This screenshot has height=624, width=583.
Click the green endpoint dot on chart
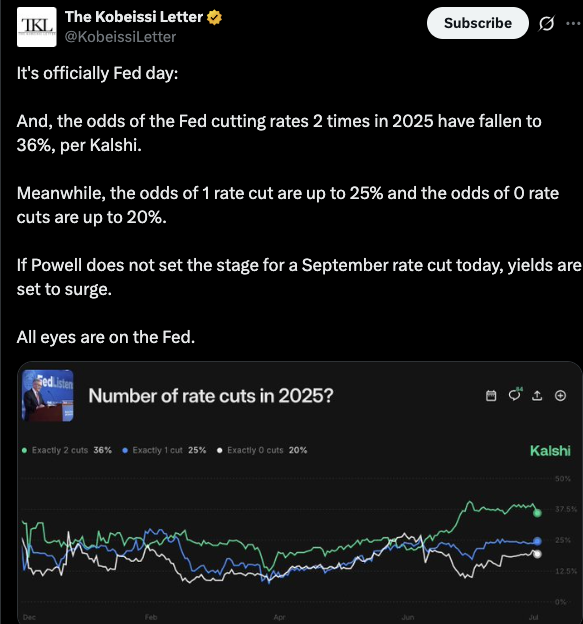[x=537, y=513]
